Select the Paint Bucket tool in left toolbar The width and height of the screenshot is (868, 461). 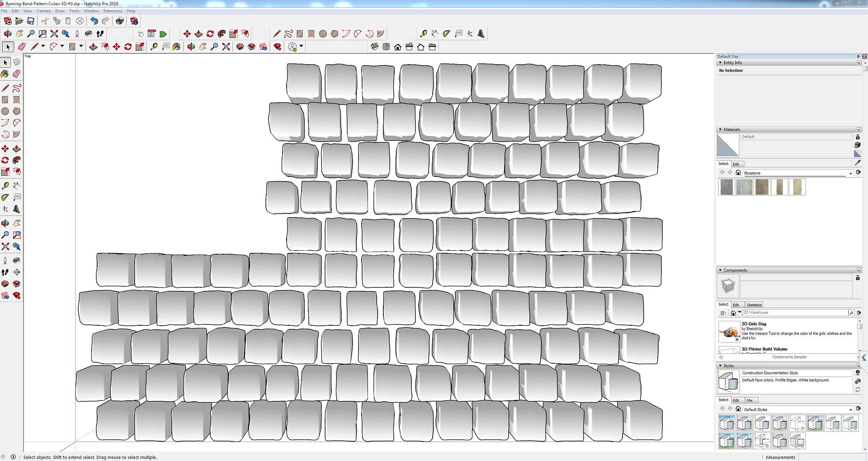(x=5, y=74)
